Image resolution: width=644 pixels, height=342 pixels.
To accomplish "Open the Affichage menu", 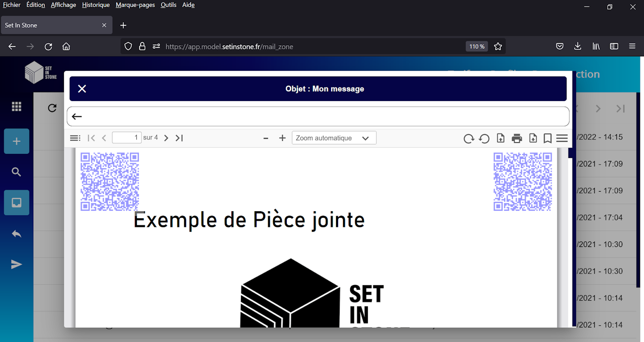I will tap(63, 5).
